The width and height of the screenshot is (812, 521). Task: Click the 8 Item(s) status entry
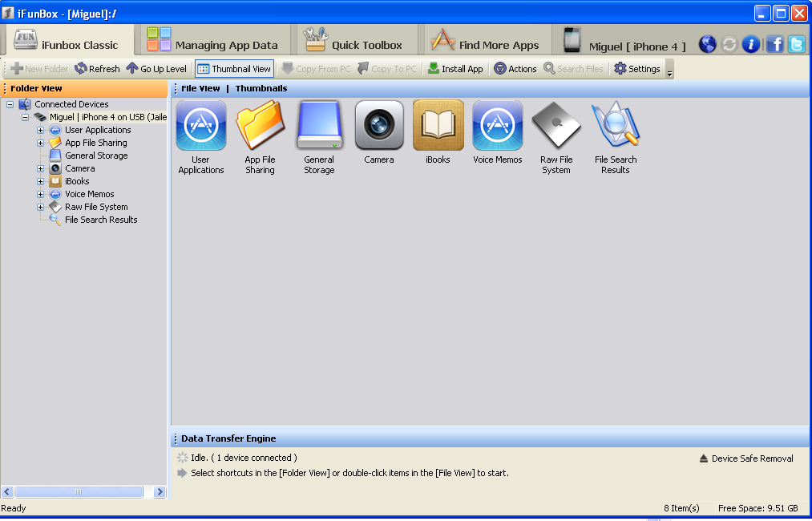[x=681, y=508]
